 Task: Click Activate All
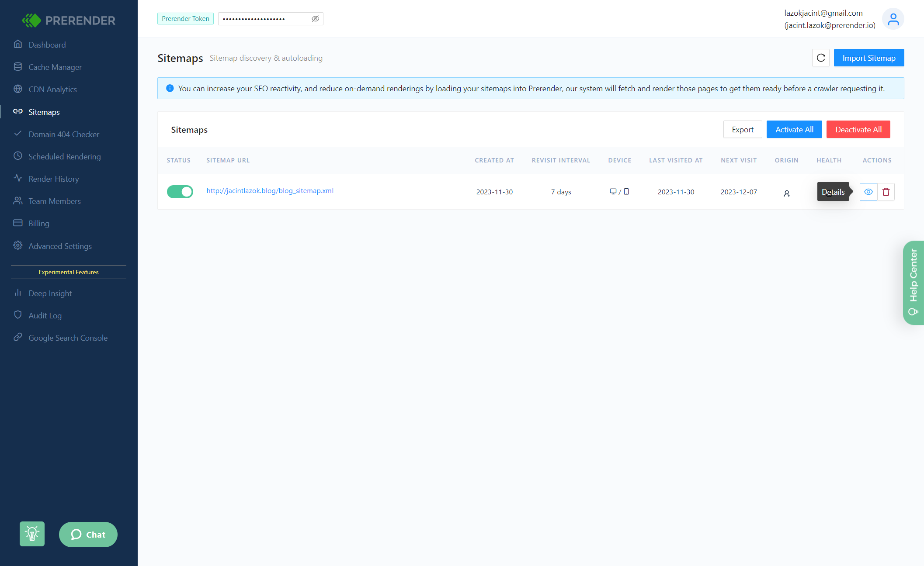794,129
